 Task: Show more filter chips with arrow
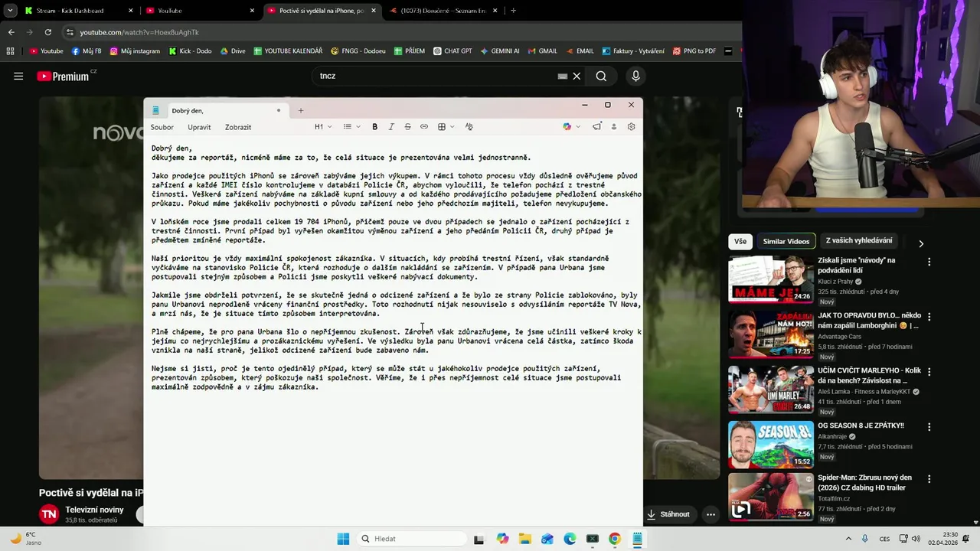coord(921,243)
